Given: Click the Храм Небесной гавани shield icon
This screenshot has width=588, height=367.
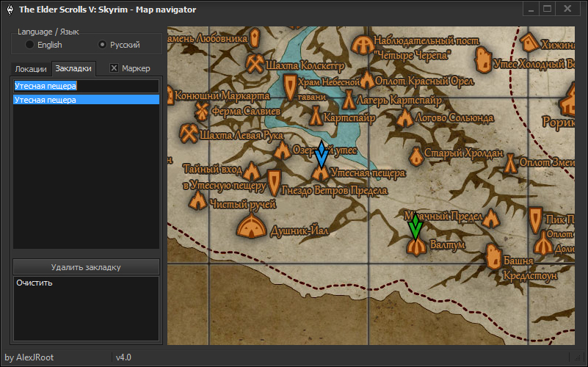Looking at the screenshot, I should (x=289, y=87).
